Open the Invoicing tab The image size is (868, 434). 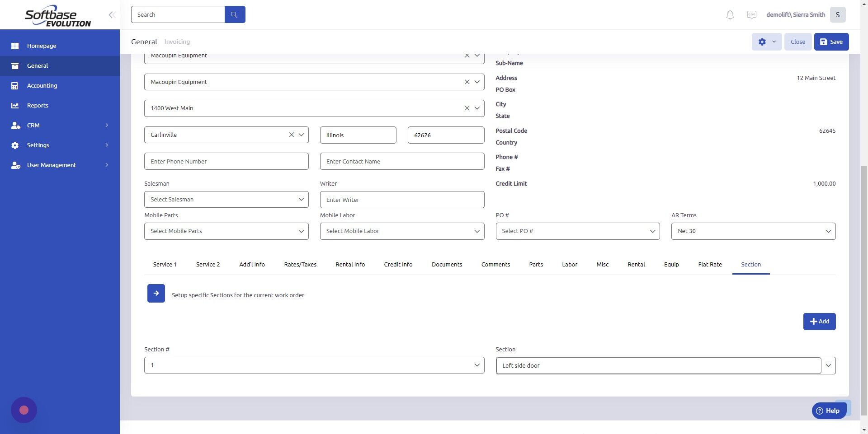(177, 42)
